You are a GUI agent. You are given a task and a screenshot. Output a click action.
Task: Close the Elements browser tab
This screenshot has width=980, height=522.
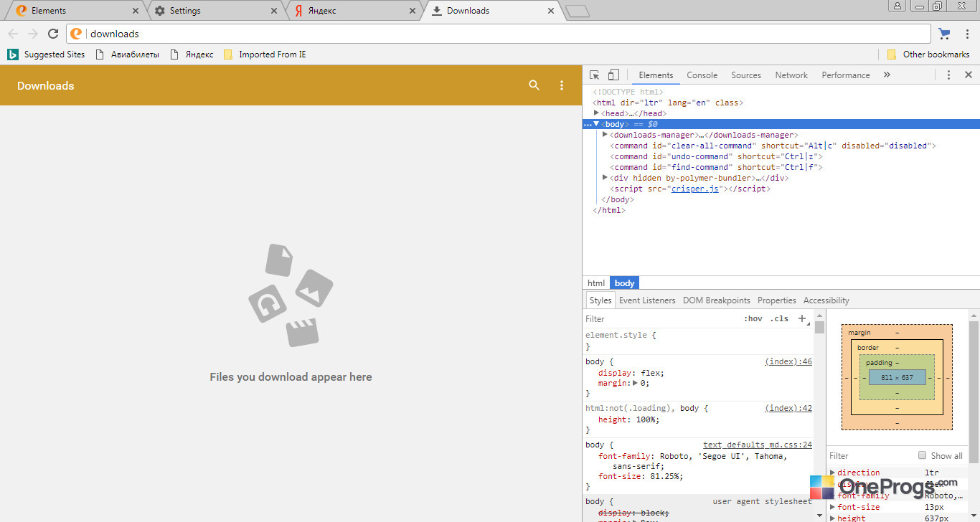coord(136,11)
